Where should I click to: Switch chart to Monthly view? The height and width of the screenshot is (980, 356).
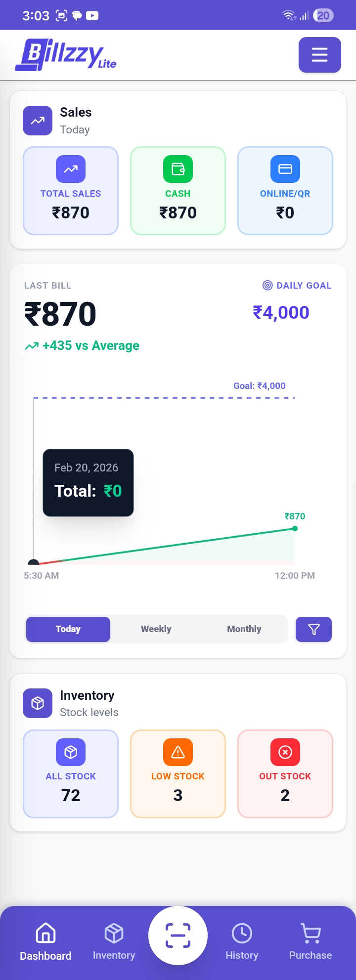(x=244, y=629)
